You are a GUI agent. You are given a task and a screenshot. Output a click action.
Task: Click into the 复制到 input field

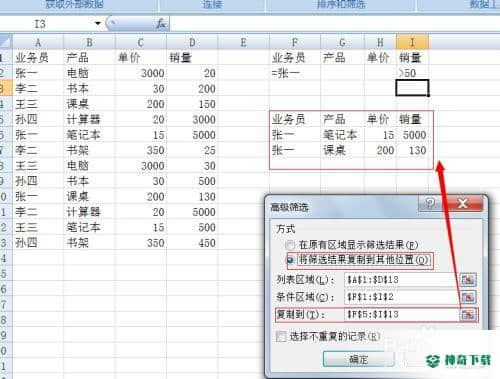pos(402,314)
